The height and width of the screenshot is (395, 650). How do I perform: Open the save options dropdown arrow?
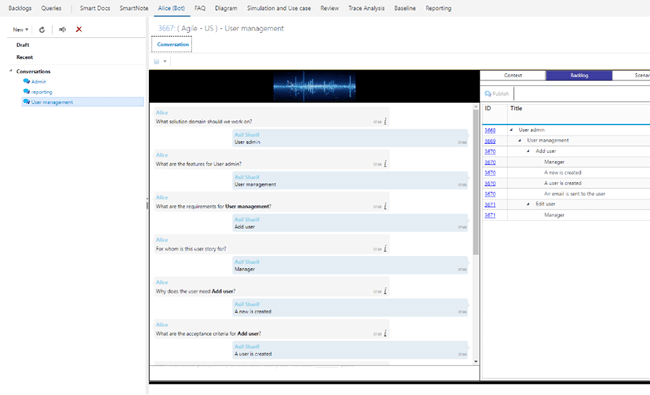click(165, 61)
